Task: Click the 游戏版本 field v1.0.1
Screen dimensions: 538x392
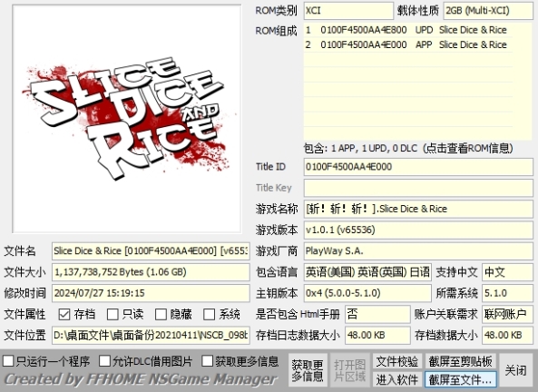Action: [418, 230]
